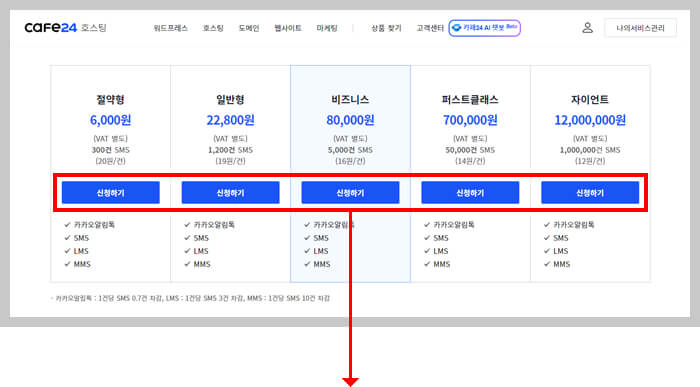Select the 자이언트 plan title
This screenshot has width=700, height=387.
tap(590, 100)
